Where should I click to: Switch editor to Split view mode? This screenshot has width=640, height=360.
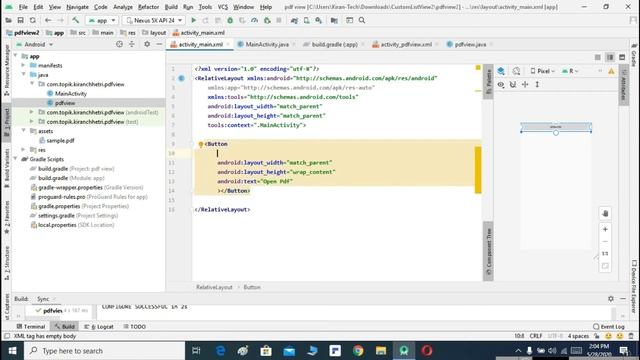point(610,58)
